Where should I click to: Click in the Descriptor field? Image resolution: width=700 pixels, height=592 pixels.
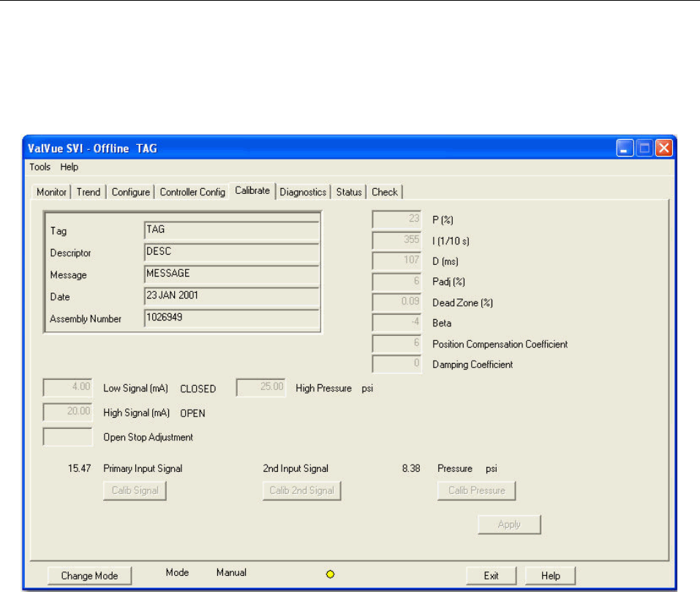click(x=232, y=252)
